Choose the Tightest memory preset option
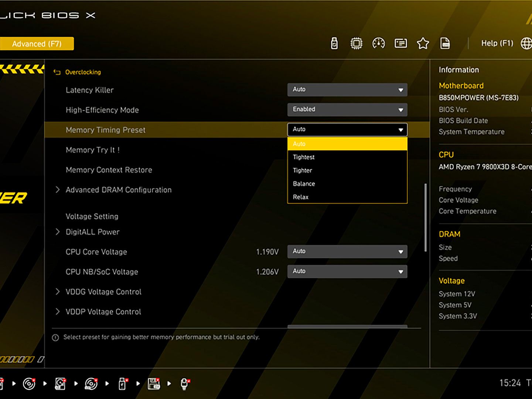 pyautogui.click(x=347, y=157)
